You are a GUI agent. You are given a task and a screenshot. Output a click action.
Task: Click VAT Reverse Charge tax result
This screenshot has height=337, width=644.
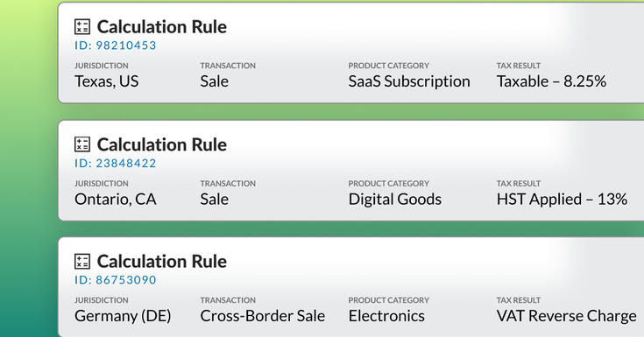[x=566, y=316]
